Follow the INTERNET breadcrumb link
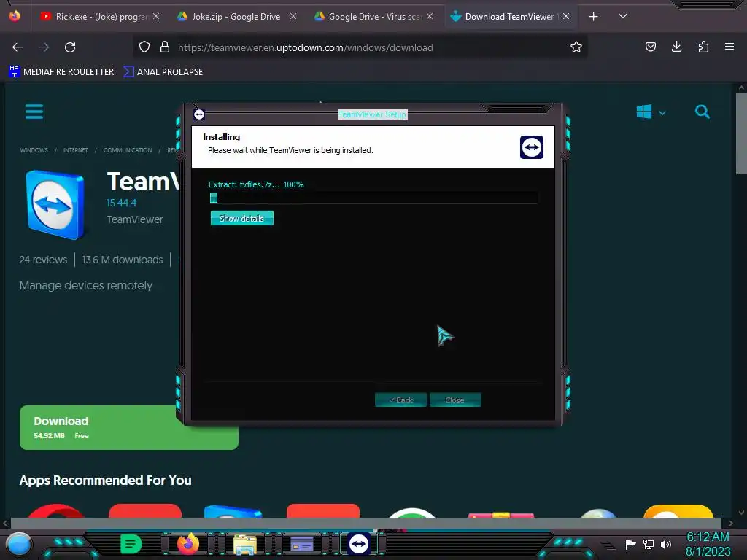Image resolution: width=747 pixels, height=560 pixels. tap(75, 150)
